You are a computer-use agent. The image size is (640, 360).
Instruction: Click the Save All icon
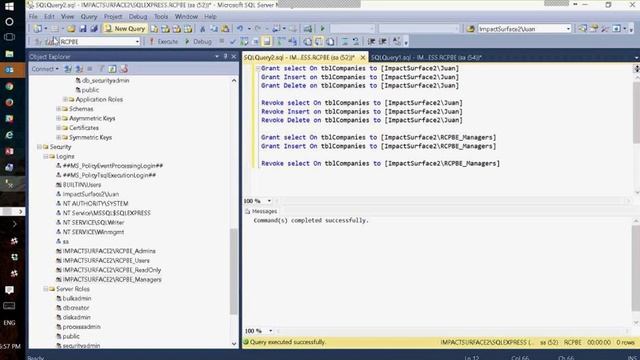click(94, 29)
